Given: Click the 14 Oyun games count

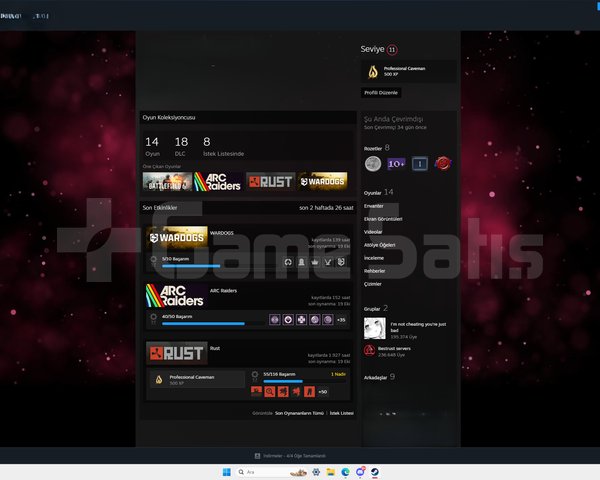Looking at the screenshot, I should (152, 147).
